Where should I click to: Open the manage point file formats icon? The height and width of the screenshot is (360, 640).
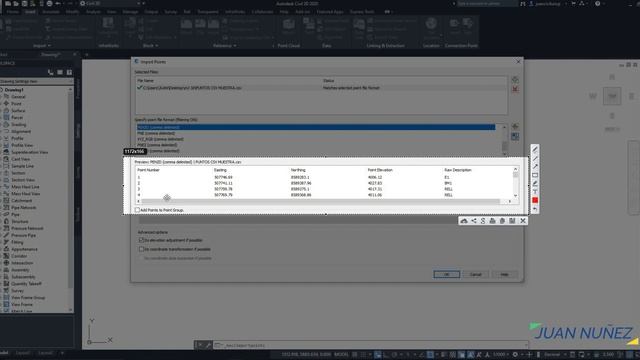pyautogui.click(x=515, y=127)
